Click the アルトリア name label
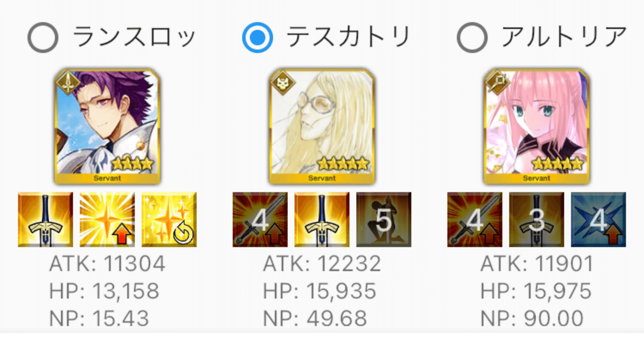This screenshot has width=644, height=337. (x=565, y=37)
